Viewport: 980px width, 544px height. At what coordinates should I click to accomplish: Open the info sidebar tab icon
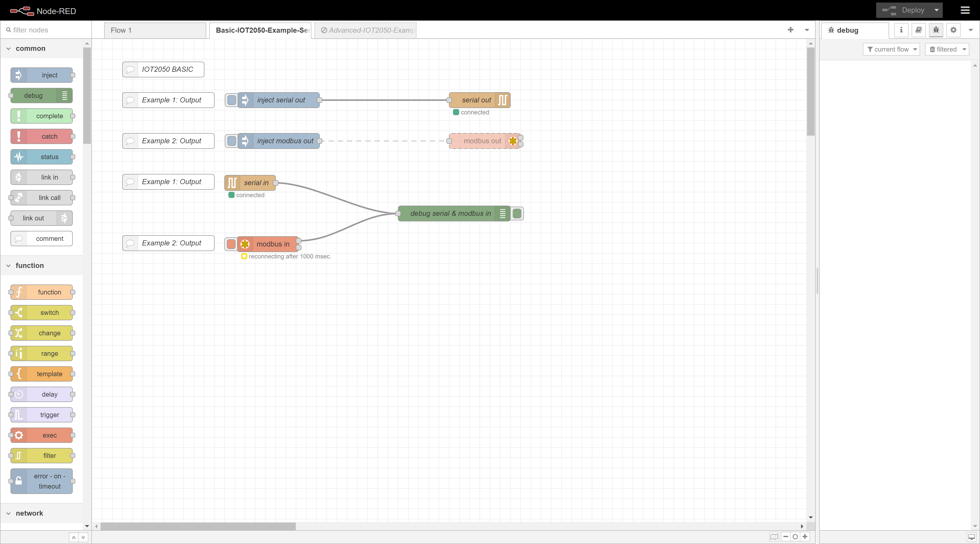901,30
